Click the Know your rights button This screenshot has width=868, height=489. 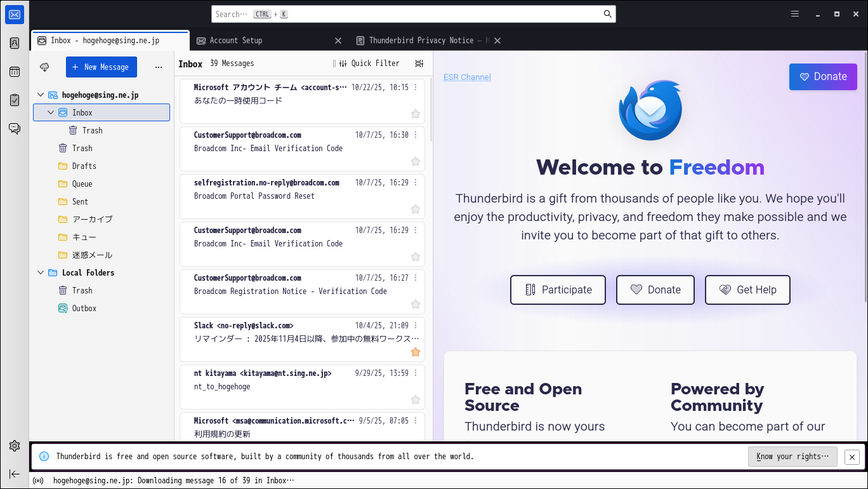(x=792, y=457)
